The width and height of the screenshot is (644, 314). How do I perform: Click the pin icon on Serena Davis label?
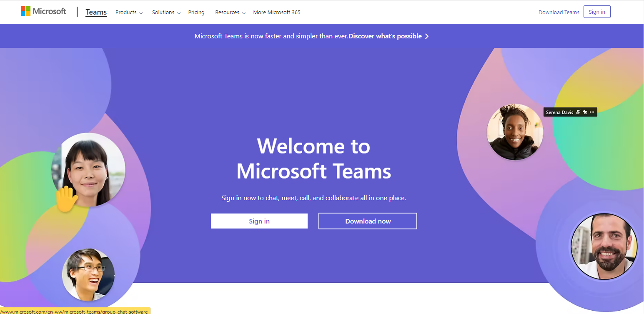(x=585, y=112)
